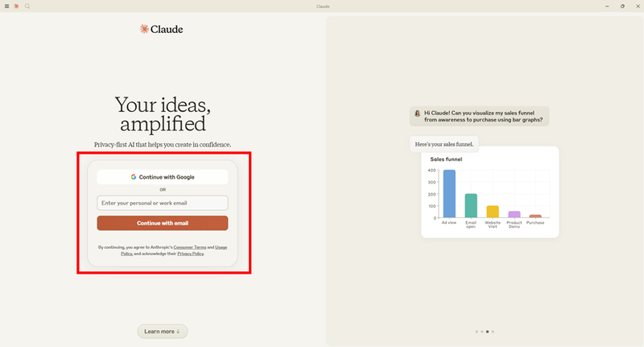Click the Claude starburst icon in title bar

[x=16, y=6]
